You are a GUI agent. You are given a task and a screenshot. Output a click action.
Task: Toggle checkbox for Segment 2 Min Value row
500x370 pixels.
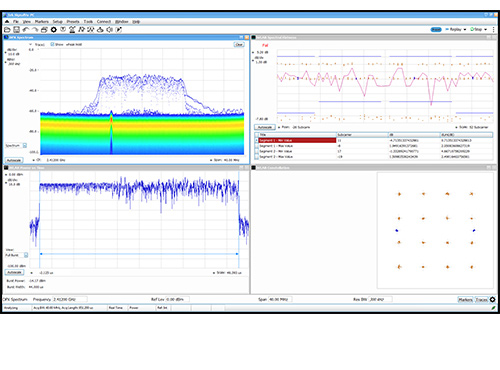coord(257,151)
